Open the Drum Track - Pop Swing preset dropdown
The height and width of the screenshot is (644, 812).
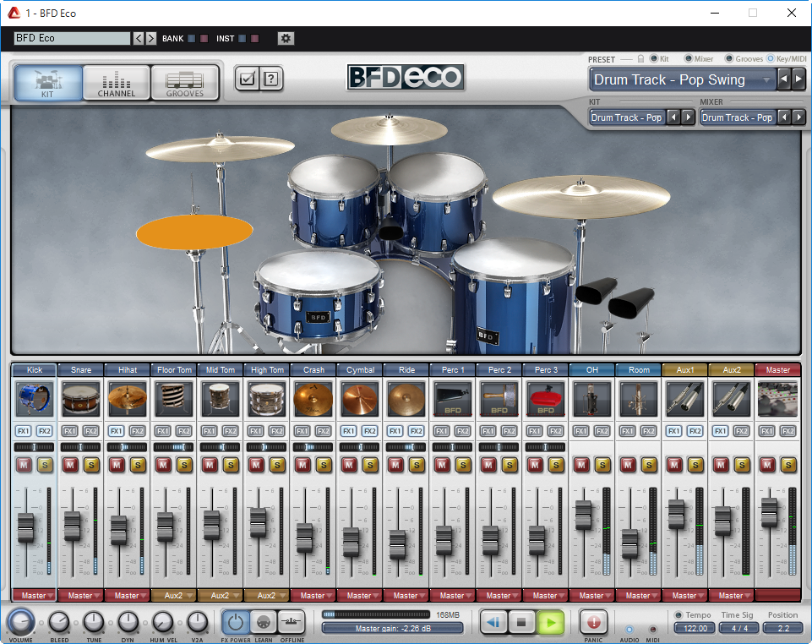click(x=683, y=79)
